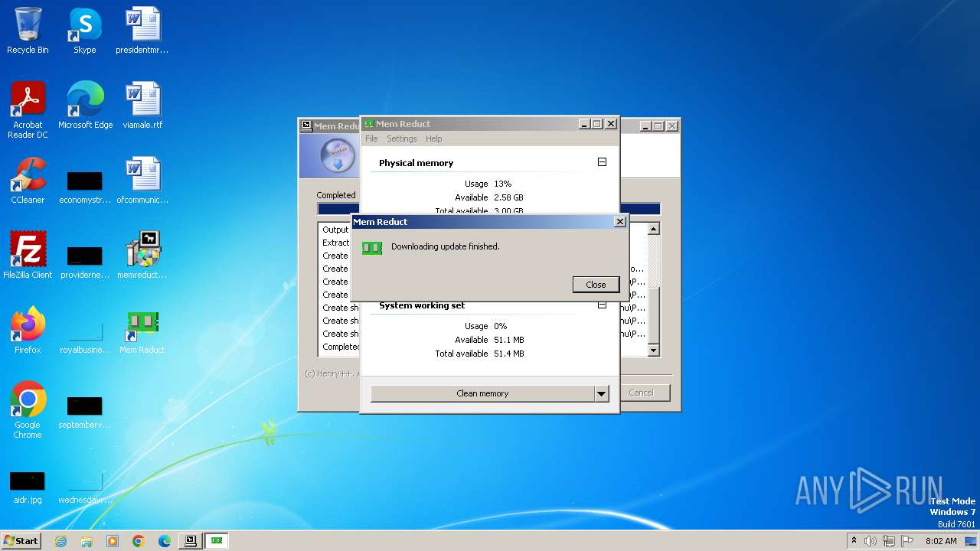Launch the CCleaner desktop shortcut
Screen dimensions: 980x551
(x=28, y=181)
